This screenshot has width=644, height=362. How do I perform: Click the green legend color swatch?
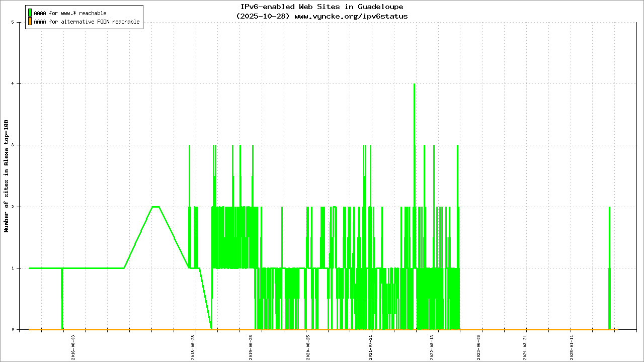point(30,13)
